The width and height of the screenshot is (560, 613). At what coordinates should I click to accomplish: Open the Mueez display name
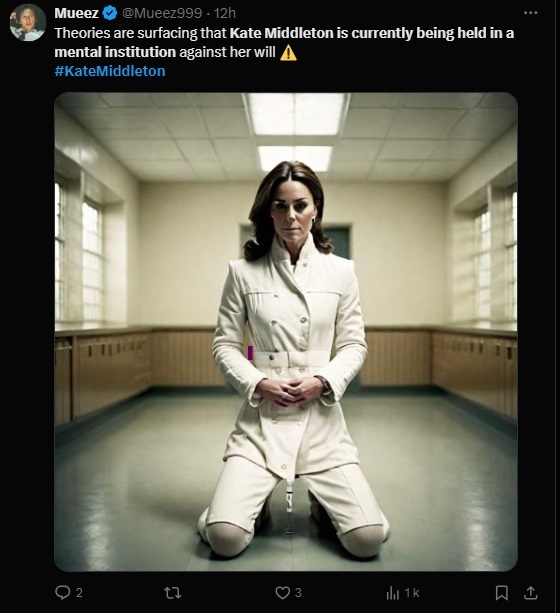[77, 13]
